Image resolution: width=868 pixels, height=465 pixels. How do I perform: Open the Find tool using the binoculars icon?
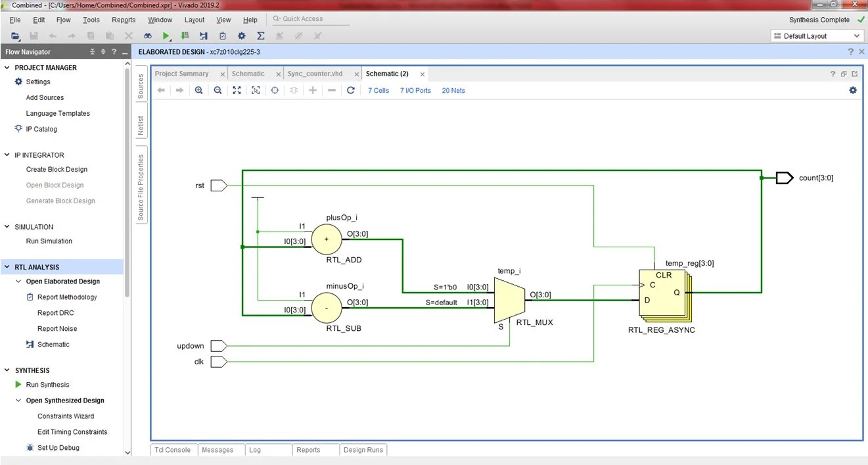[147, 36]
